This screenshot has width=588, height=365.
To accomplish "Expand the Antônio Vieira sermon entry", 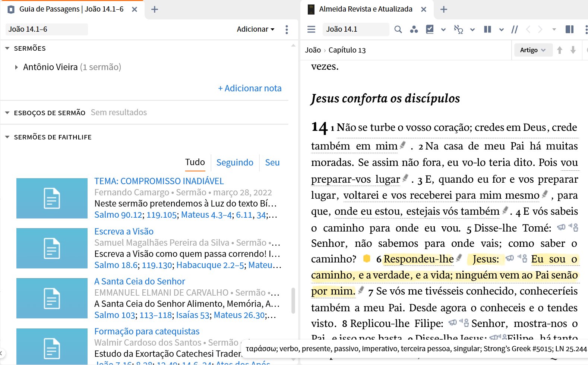I will point(16,67).
